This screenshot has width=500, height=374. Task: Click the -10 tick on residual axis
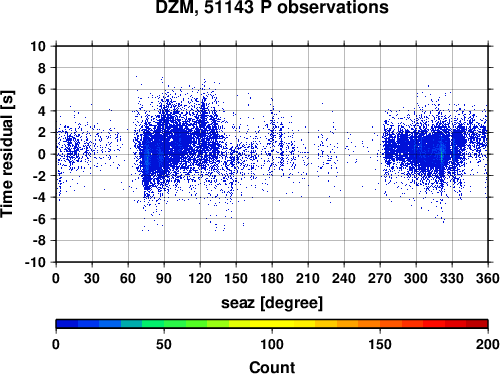click(35, 262)
